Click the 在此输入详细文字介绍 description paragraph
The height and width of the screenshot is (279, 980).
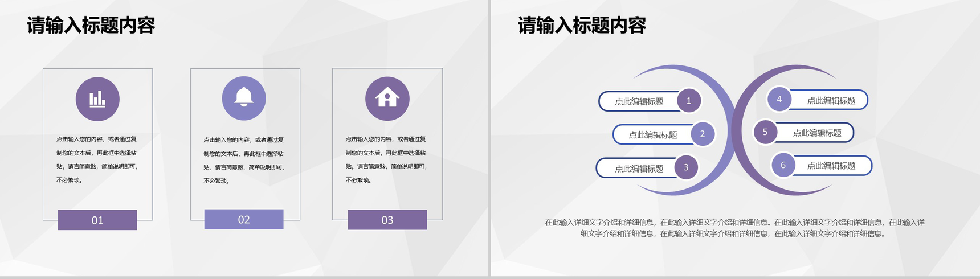point(734,228)
